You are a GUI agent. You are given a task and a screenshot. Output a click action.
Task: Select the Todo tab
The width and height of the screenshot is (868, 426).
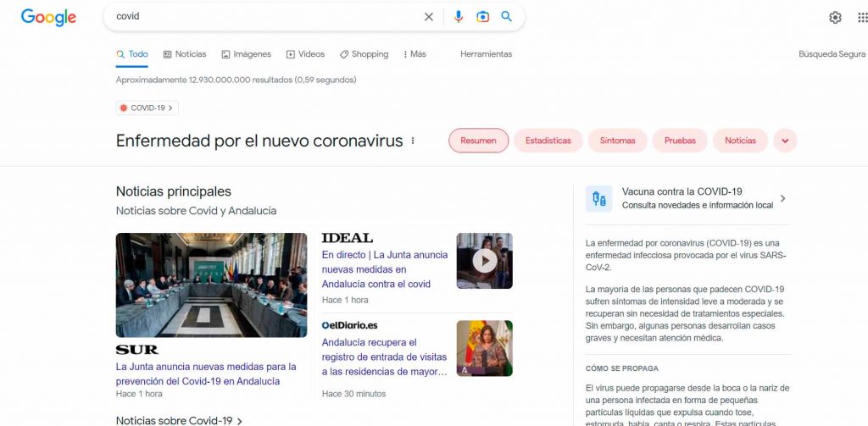coord(132,54)
